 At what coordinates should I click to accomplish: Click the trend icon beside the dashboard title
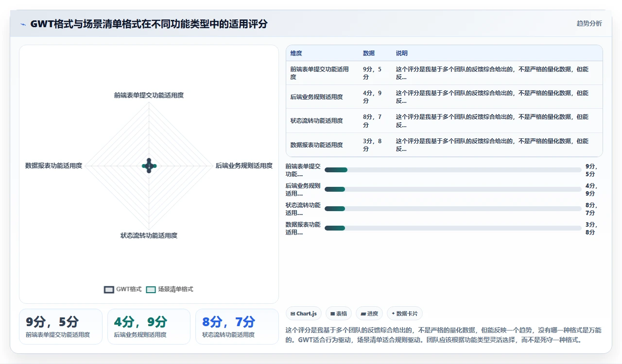click(x=23, y=24)
